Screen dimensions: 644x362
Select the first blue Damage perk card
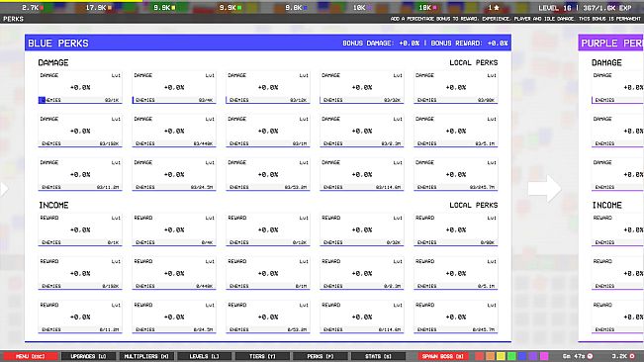tap(80, 87)
